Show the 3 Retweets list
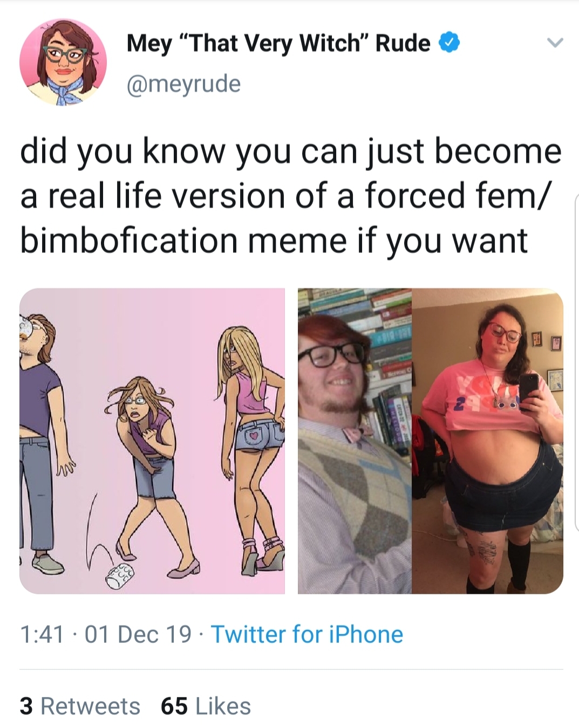Screen dimensions: 579x728 (x=80, y=706)
